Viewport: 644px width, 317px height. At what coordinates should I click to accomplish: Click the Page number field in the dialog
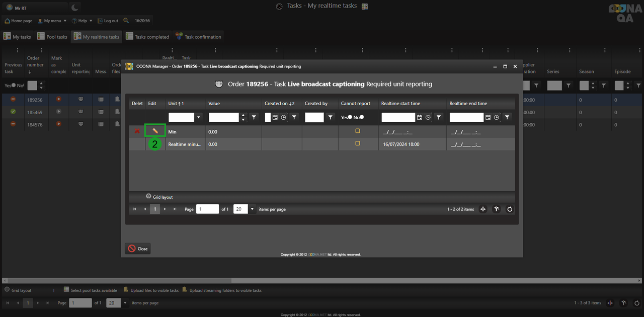(x=207, y=209)
